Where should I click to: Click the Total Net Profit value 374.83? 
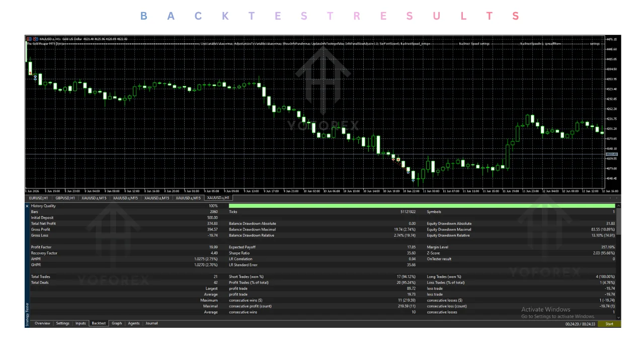tap(212, 224)
